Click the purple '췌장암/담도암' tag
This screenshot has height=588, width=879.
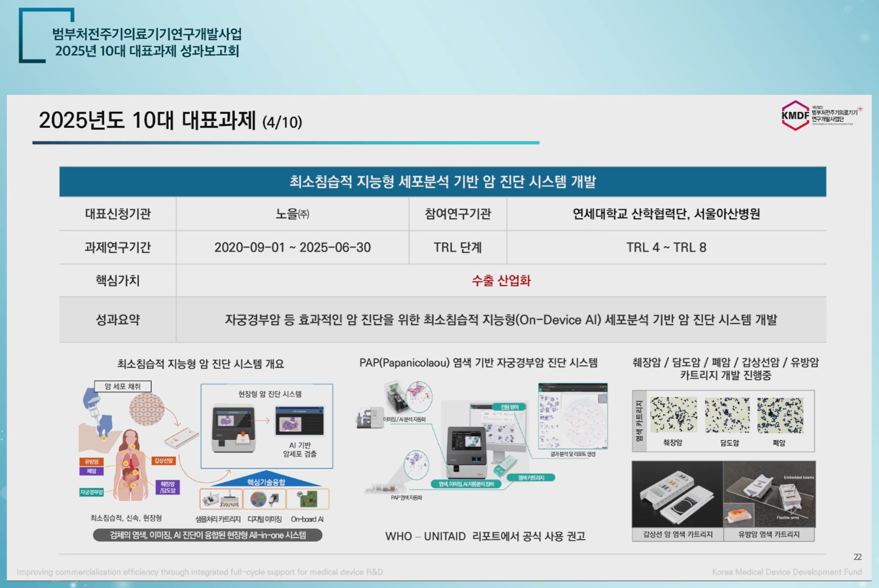(x=168, y=487)
